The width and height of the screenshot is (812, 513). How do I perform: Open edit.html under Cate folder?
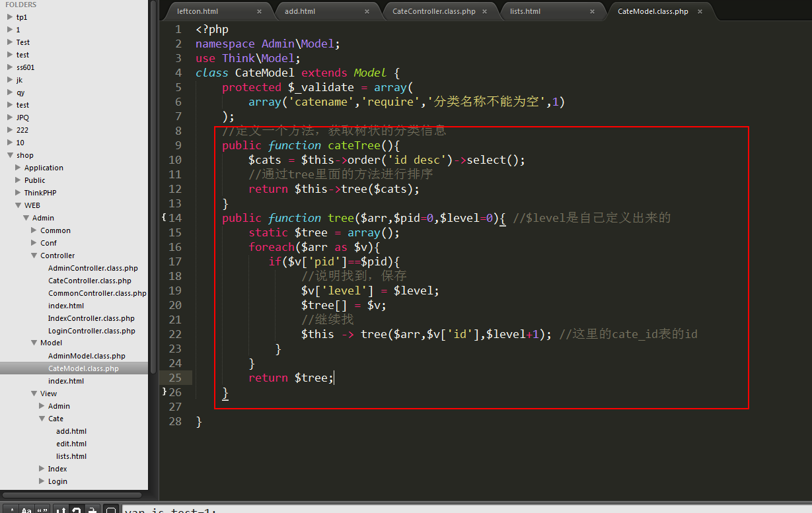coord(71,444)
